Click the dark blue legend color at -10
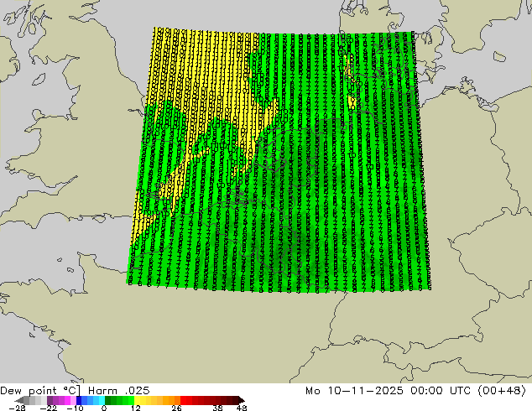Image resolution: width=532 pixels, height=411 pixels. pyautogui.click(x=79, y=400)
